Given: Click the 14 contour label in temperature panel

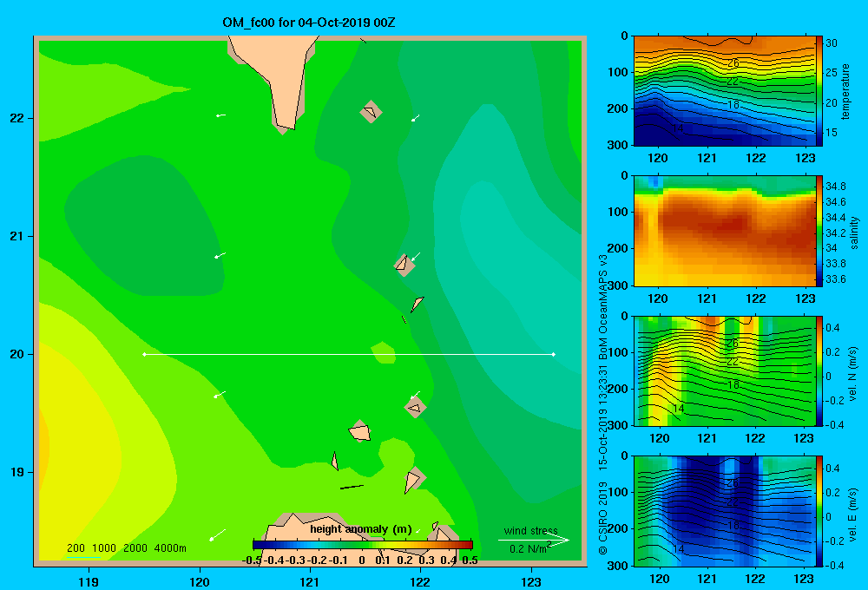Looking at the screenshot, I should pos(678,128).
